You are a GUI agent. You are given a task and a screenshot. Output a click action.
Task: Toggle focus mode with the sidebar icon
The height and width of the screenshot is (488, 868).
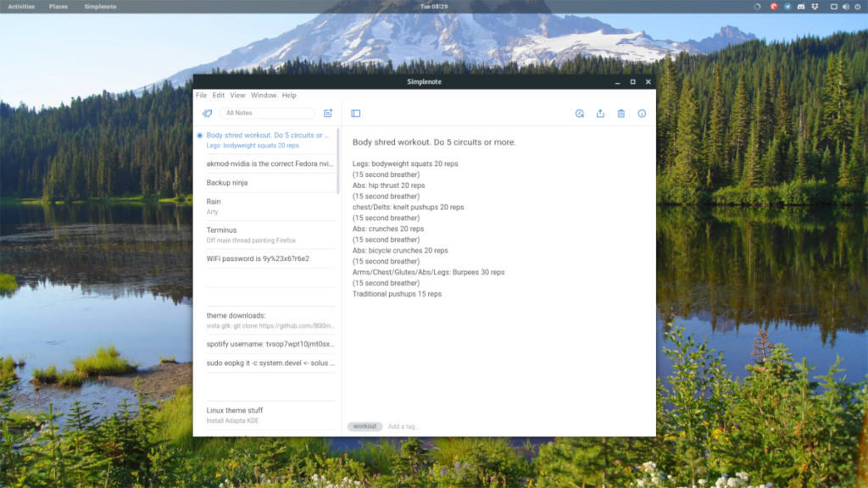(355, 114)
